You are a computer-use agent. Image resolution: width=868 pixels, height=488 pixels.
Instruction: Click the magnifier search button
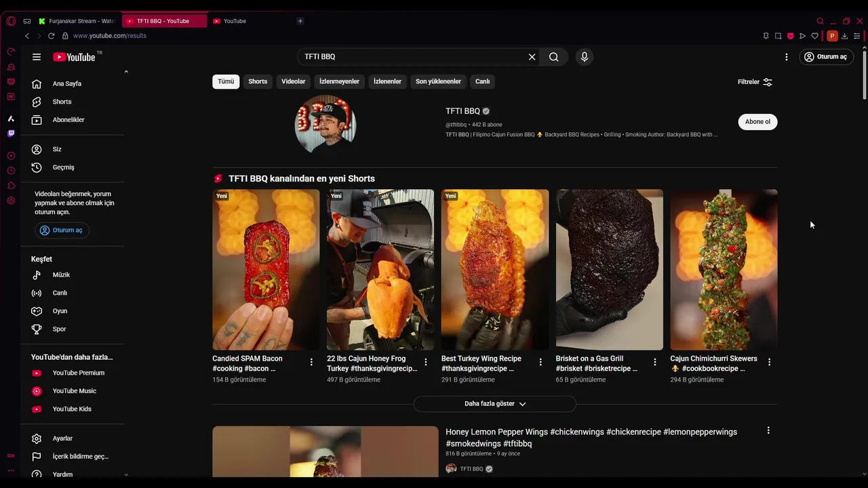(554, 57)
